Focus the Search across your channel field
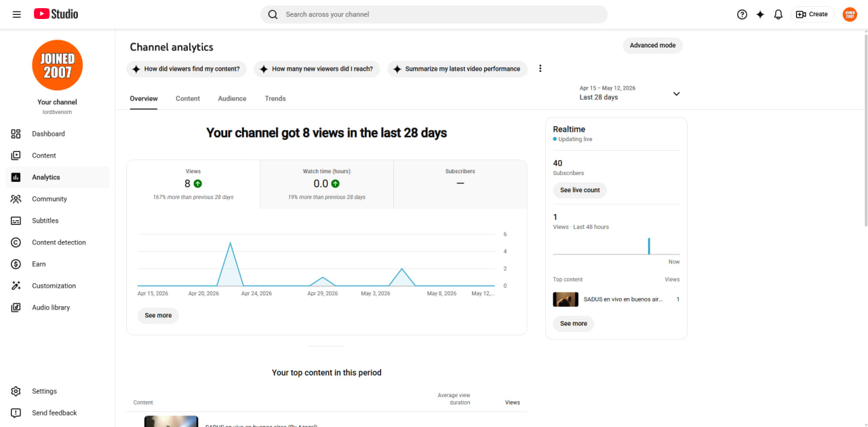Screen dimensions: 868x427 [434, 14]
